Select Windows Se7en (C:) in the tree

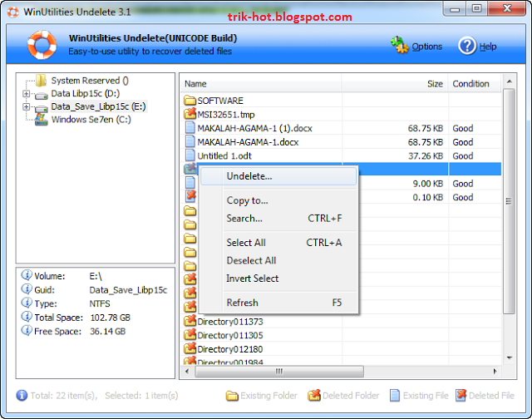(91, 120)
